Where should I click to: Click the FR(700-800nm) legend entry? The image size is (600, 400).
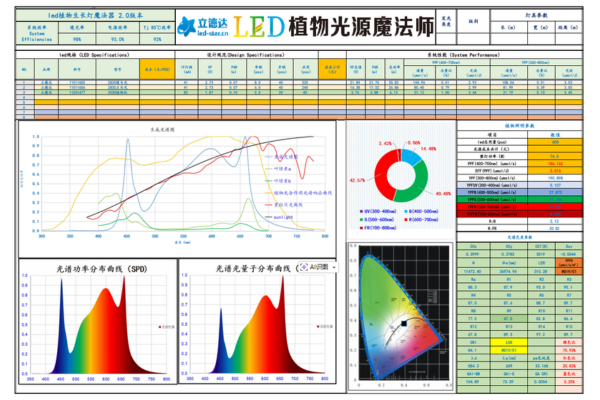378,228
